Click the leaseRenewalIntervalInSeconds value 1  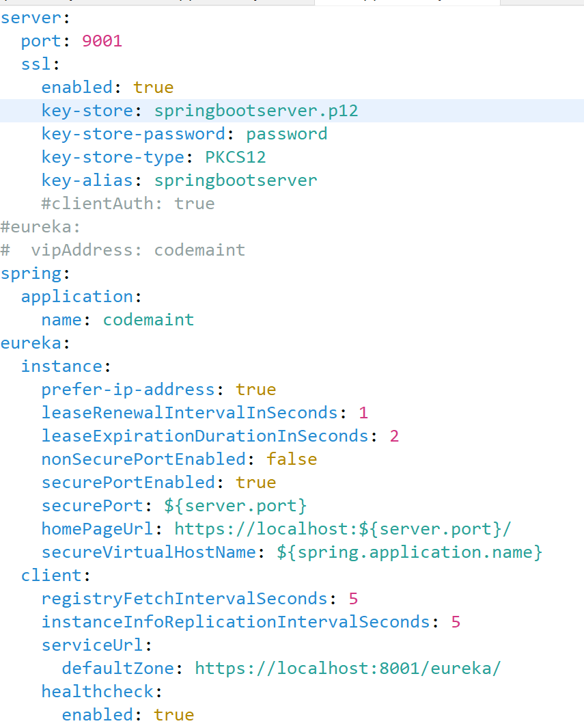[363, 412]
